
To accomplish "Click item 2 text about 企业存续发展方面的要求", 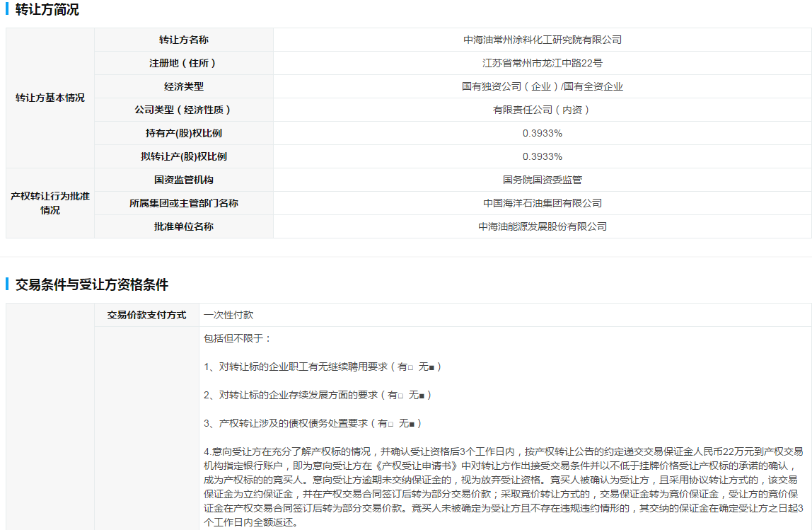I will tap(318, 396).
